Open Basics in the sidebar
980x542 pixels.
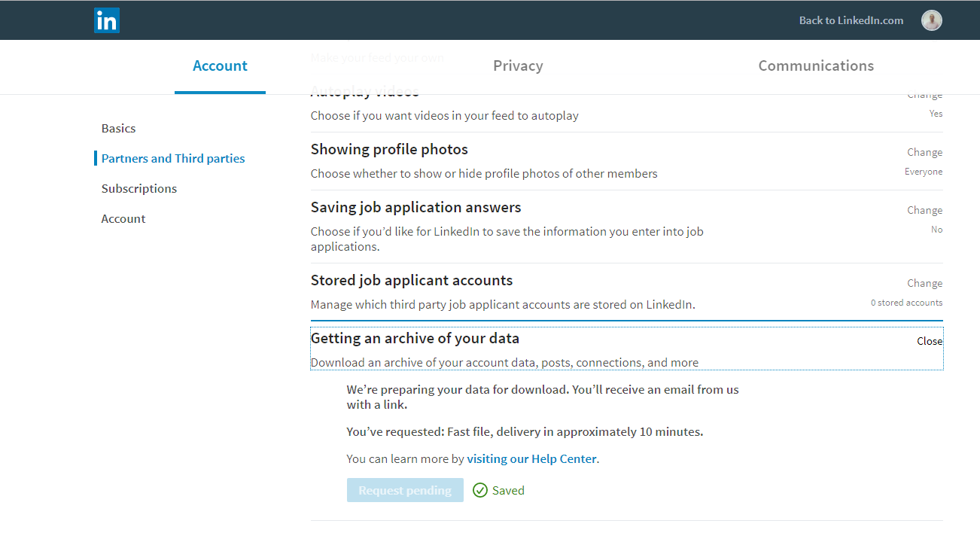click(119, 129)
